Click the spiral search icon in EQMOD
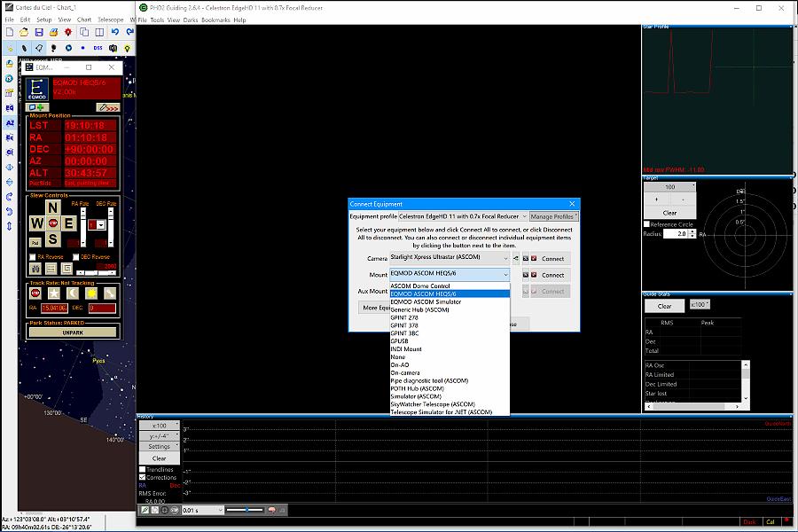Viewport: 798px width, 532px height. tap(66, 268)
